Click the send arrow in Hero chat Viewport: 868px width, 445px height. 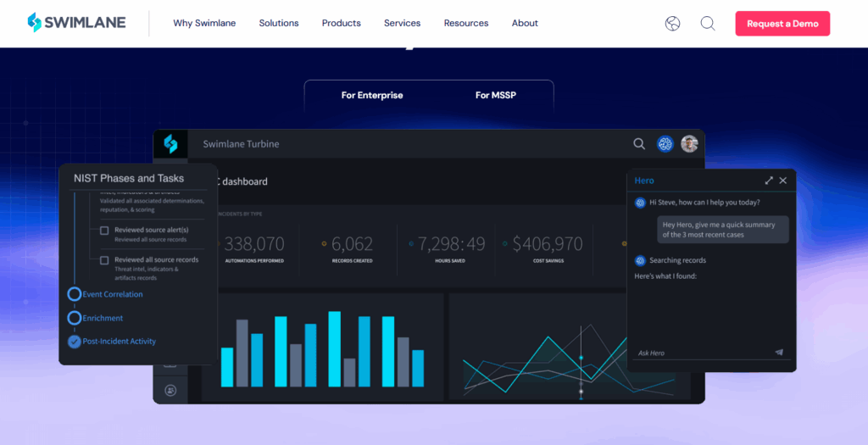click(779, 353)
